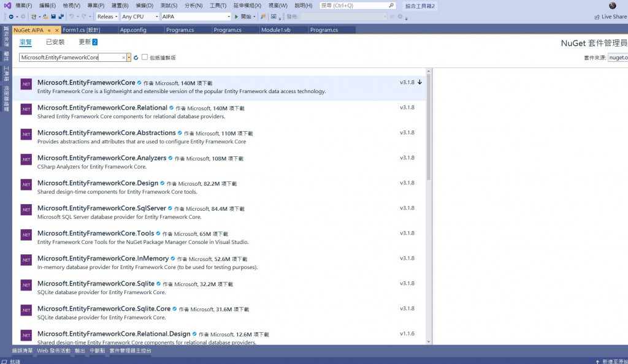Click the save all icon
The height and width of the screenshot is (364, 628).
(61, 17)
